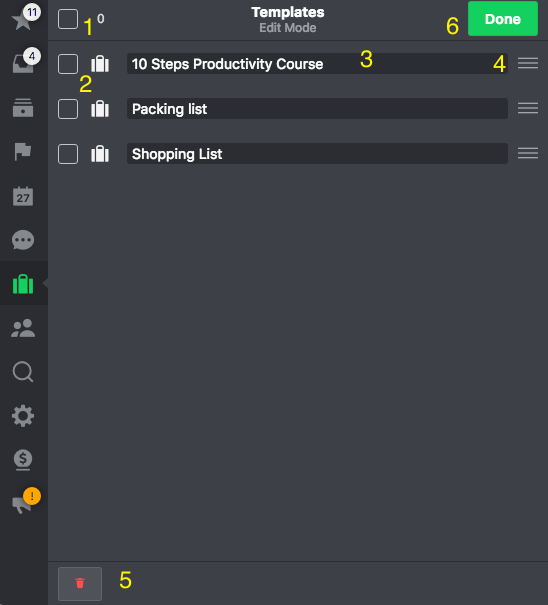Viewport: 548px width, 605px height.
Task: Check the Shopping List checkbox
Action: point(68,154)
